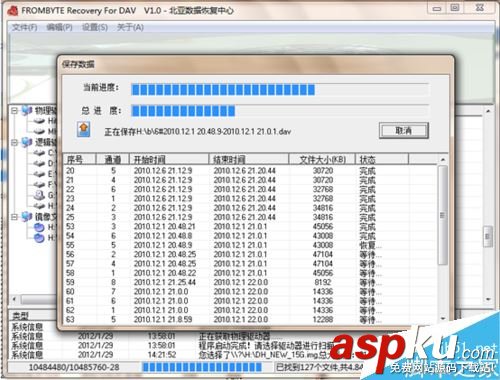Click start time 2010.12.1 21.25.44
500x380 pixels.
pos(165,282)
